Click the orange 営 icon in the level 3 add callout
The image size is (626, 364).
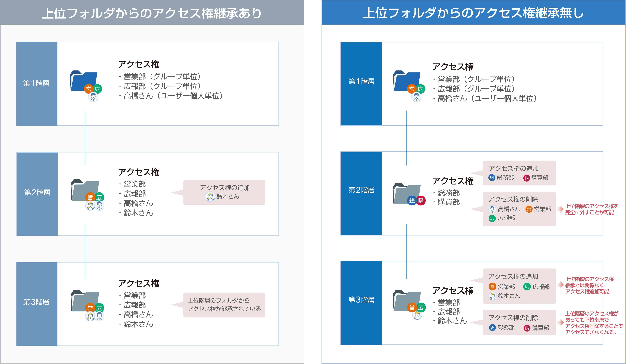(492, 287)
